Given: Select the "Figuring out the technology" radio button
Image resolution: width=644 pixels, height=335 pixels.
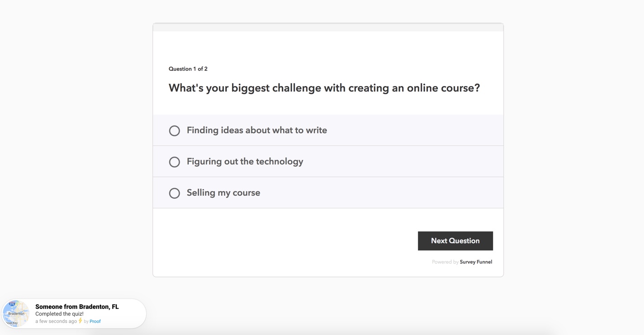Looking at the screenshot, I should [x=175, y=162].
